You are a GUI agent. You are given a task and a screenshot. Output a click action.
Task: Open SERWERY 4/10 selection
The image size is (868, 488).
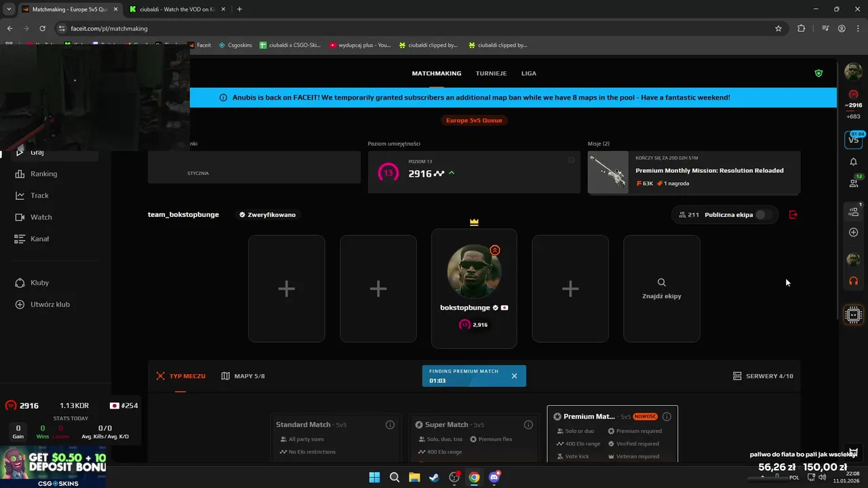pos(763,376)
